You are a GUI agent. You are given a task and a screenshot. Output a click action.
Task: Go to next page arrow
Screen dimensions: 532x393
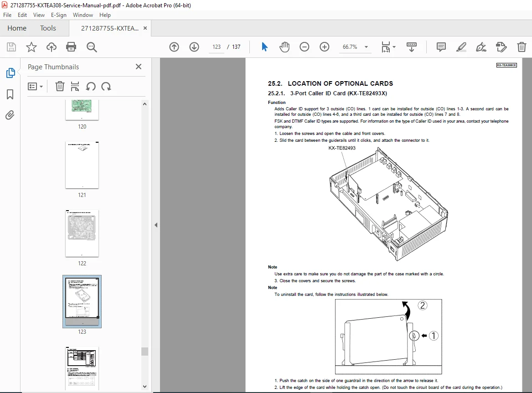pos(194,47)
